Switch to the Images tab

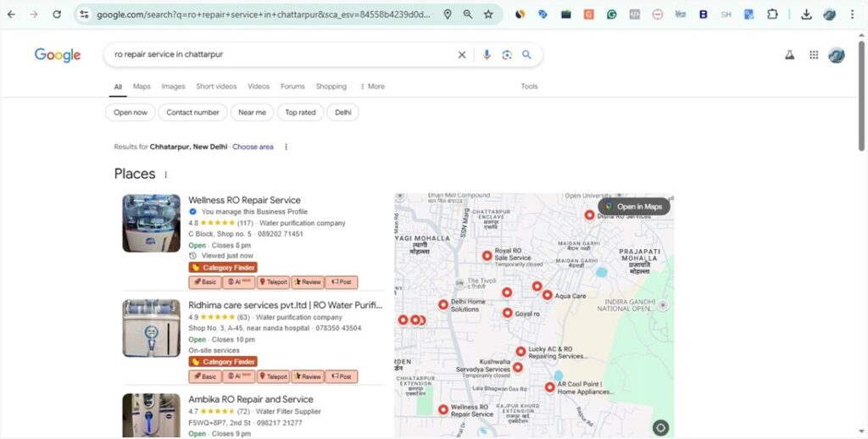pos(173,86)
